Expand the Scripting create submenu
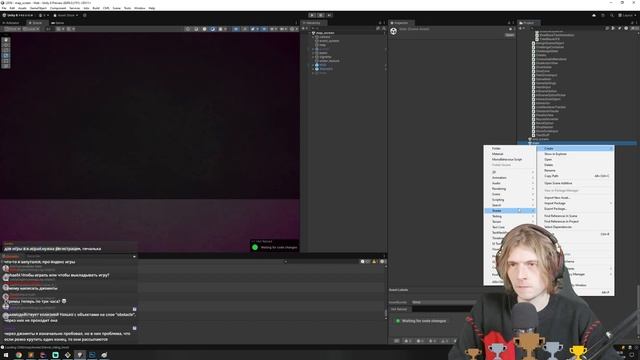 coord(509,200)
